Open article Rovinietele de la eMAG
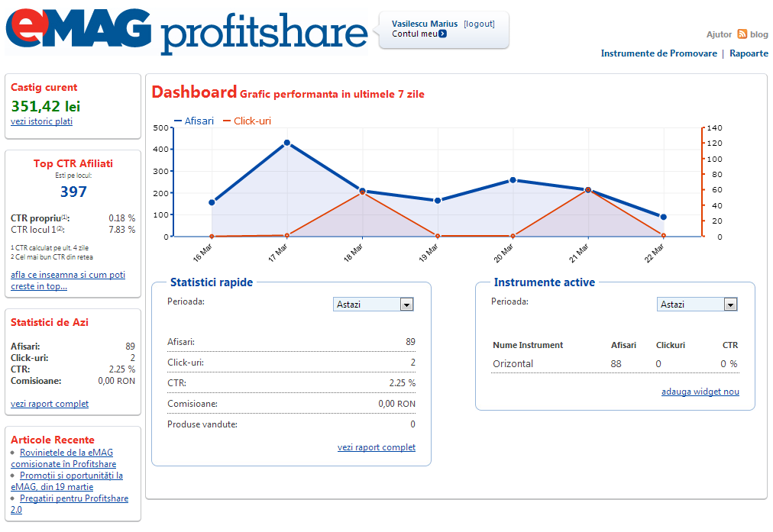Image resolution: width=773 pixels, height=532 pixels. (63, 458)
